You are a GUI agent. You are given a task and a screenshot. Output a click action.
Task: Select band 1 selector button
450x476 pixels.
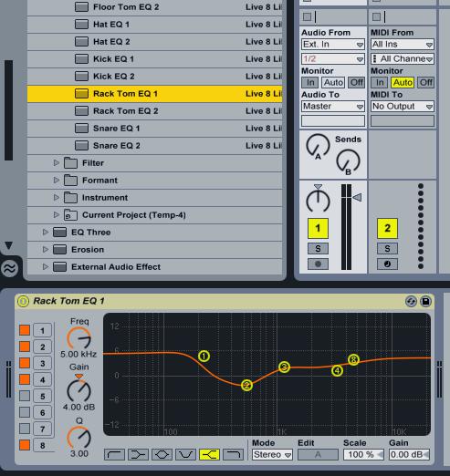click(43, 330)
